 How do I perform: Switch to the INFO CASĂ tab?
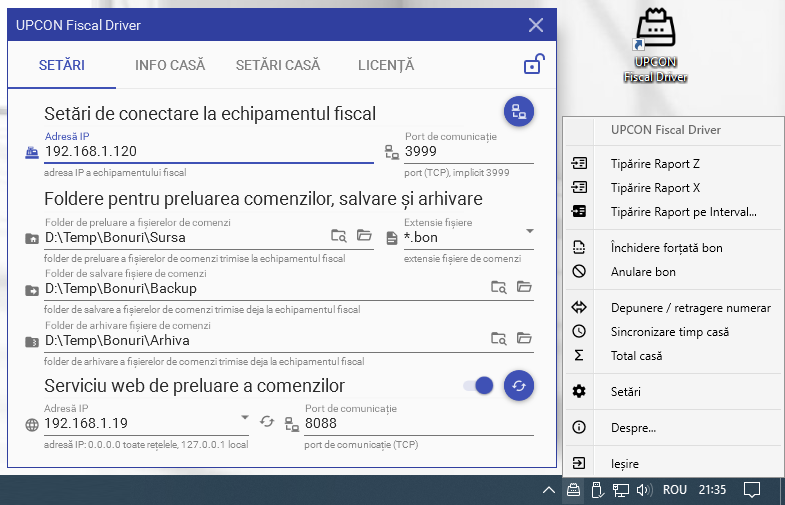(x=170, y=65)
